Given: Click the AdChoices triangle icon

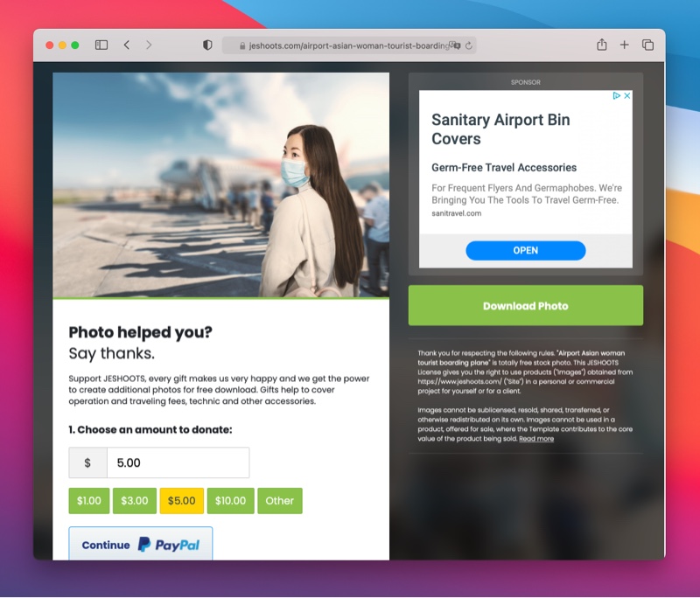Looking at the screenshot, I should point(617,95).
